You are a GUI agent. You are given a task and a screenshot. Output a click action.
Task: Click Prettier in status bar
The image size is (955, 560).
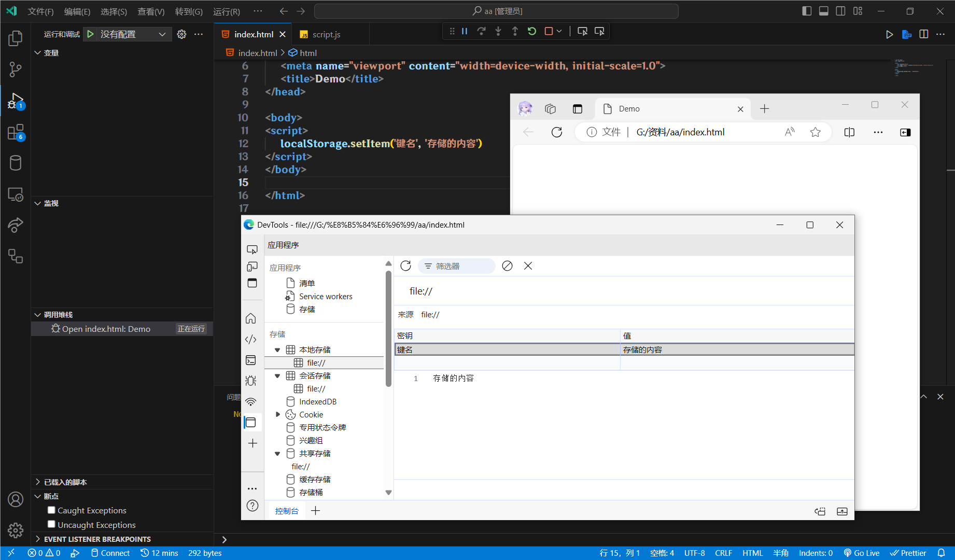click(908, 553)
